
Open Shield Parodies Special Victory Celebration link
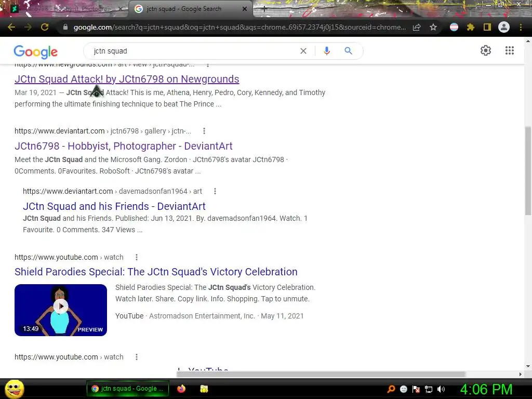click(156, 272)
